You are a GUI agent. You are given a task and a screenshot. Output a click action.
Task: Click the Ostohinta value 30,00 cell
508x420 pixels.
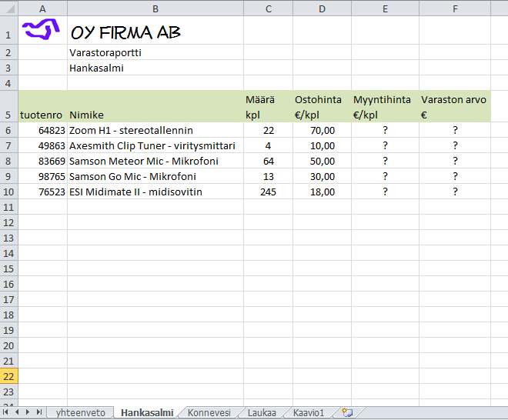point(322,176)
